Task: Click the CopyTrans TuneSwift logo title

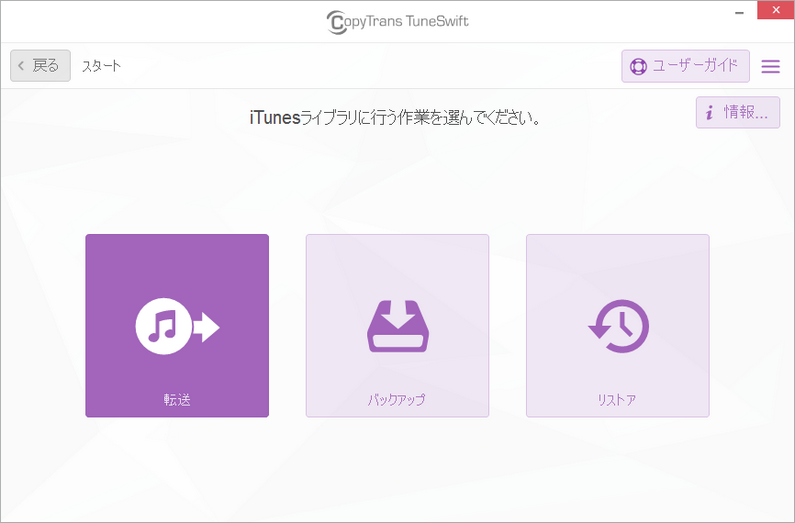Action: pos(398,22)
